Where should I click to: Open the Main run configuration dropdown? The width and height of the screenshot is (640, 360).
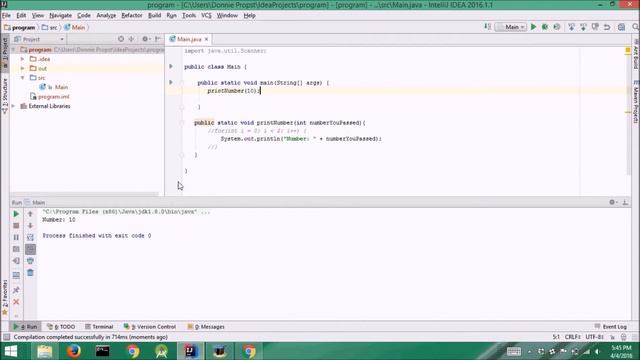click(511, 27)
